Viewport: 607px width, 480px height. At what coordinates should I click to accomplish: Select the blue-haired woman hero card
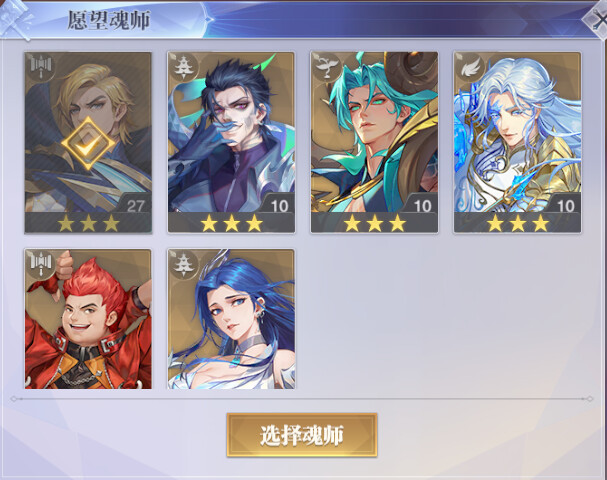point(231,319)
